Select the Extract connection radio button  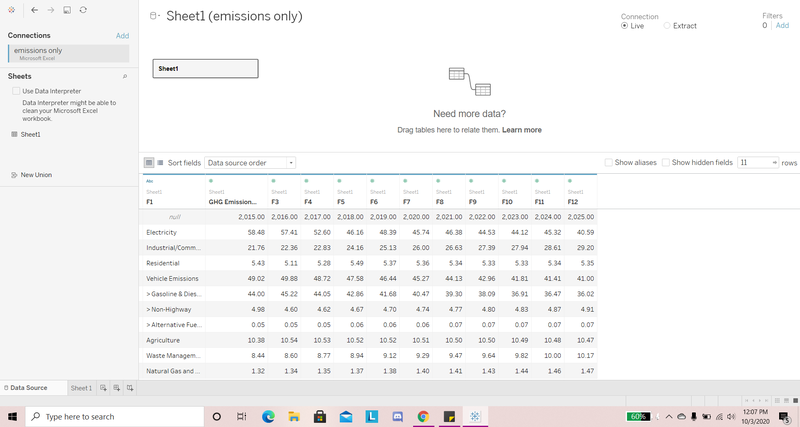click(667, 26)
